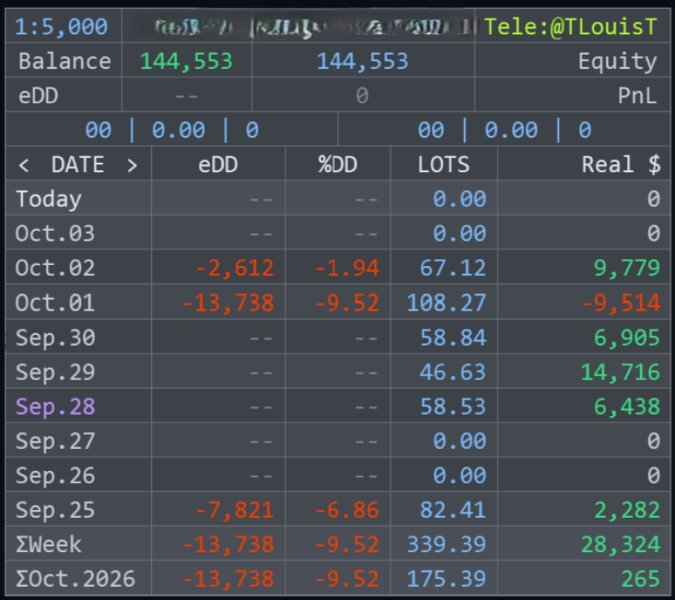This screenshot has width=675, height=600.
Task: Click the Sep.25 lots value 82.41
Action: pos(453,510)
